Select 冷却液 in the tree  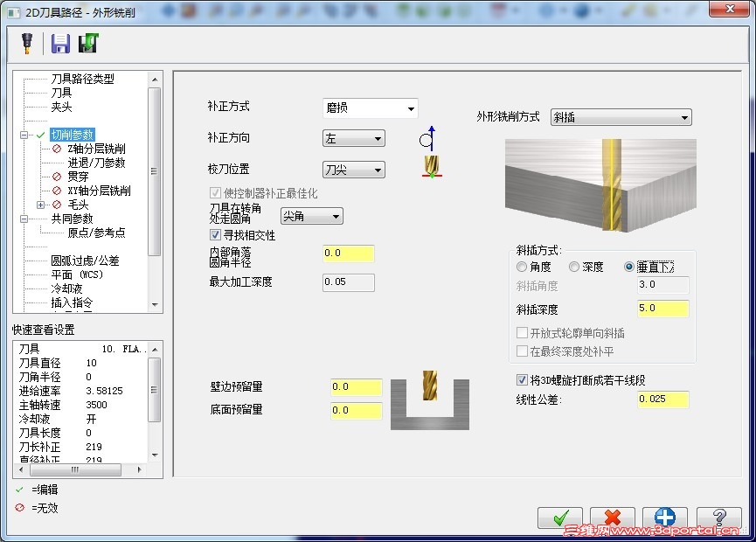[x=66, y=288]
